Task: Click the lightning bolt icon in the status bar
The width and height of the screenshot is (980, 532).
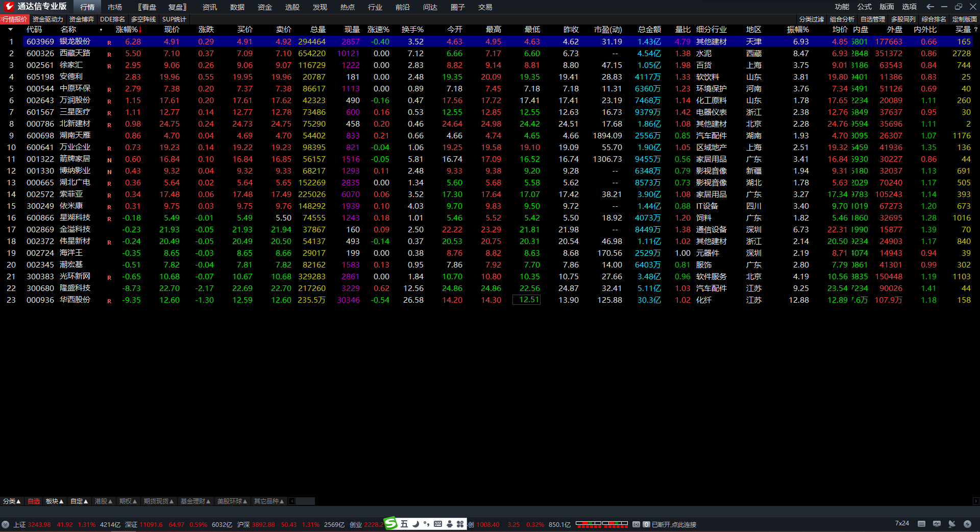Action: (967, 524)
